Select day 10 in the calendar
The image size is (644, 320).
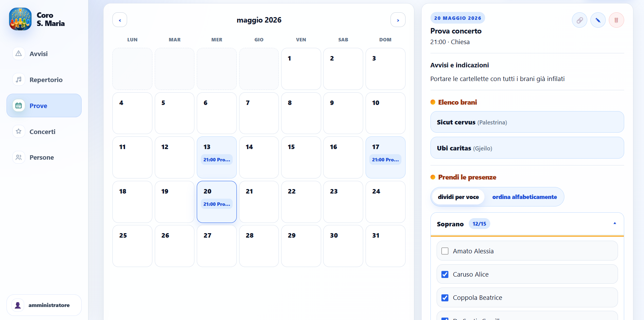click(x=385, y=113)
